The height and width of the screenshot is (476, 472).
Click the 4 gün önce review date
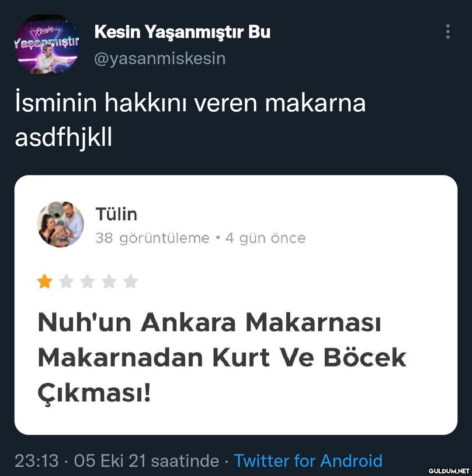[265, 238]
